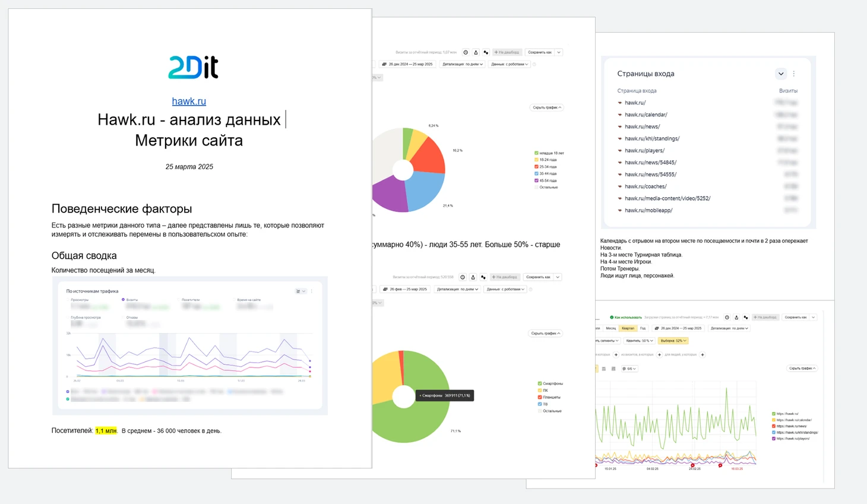Viewport: 867px width, 504px height.
Task: Click the 2Dit logo on the title page
Action: 194,67
